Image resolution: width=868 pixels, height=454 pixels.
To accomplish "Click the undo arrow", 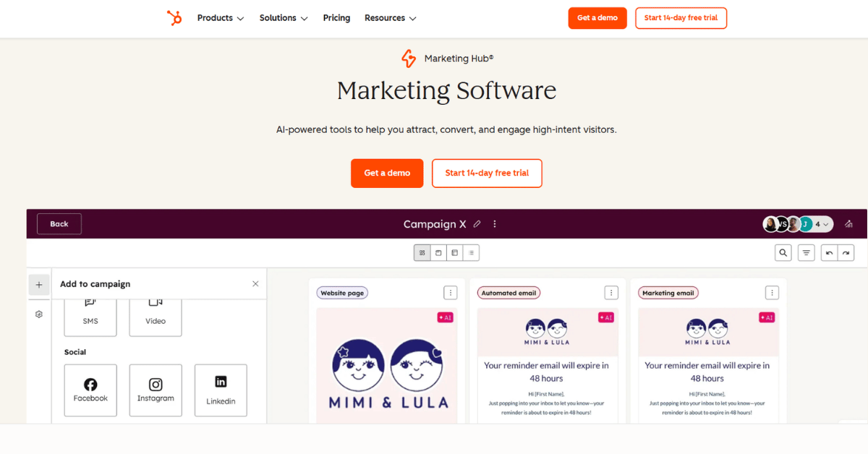I will (830, 253).
